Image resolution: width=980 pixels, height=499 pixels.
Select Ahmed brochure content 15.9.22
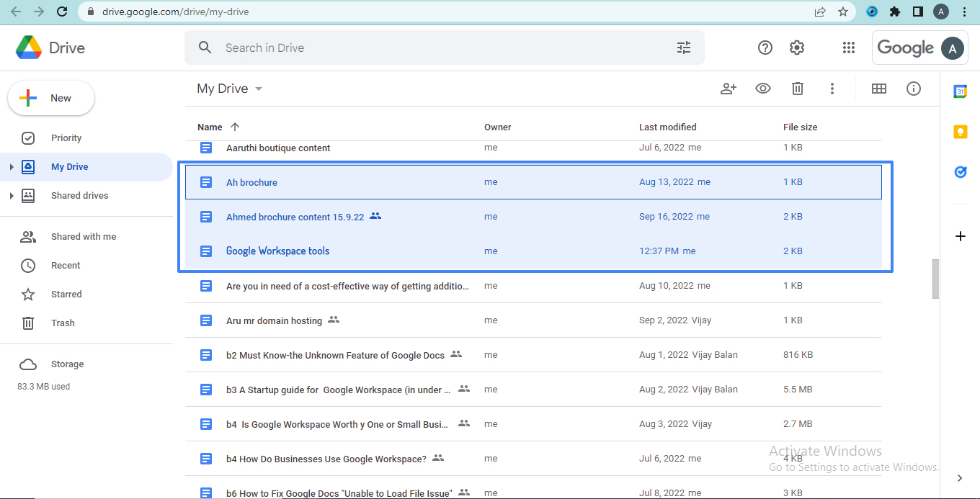click(533, 217)
